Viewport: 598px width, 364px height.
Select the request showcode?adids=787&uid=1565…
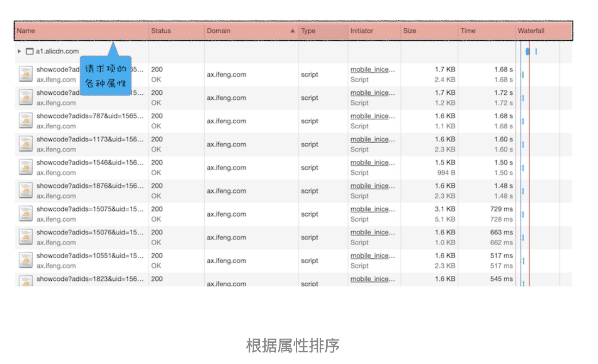(90, 116)
